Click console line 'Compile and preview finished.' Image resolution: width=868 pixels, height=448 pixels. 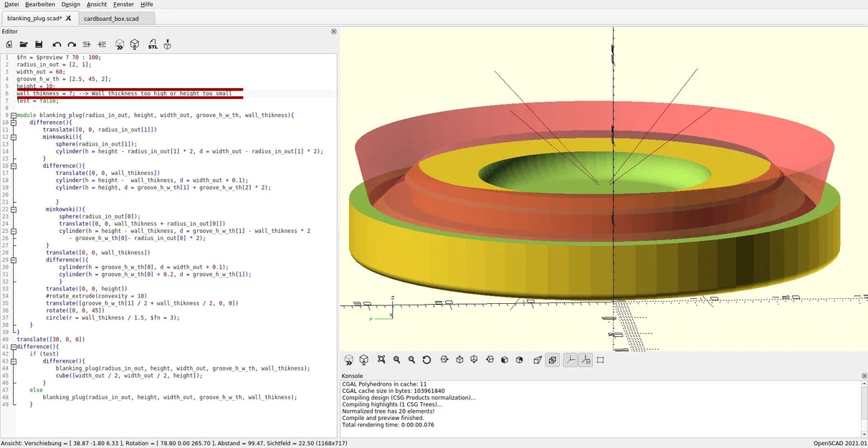[x=384, y=418]
